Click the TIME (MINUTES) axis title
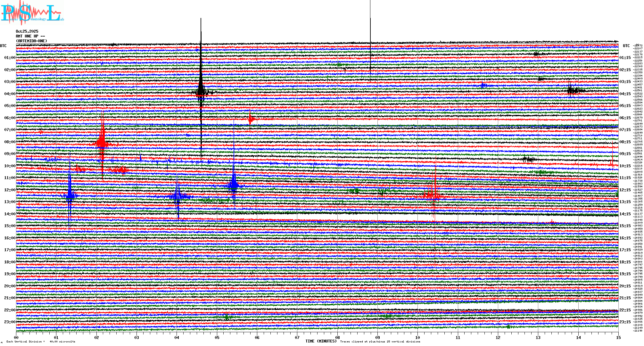 point(321,341)
